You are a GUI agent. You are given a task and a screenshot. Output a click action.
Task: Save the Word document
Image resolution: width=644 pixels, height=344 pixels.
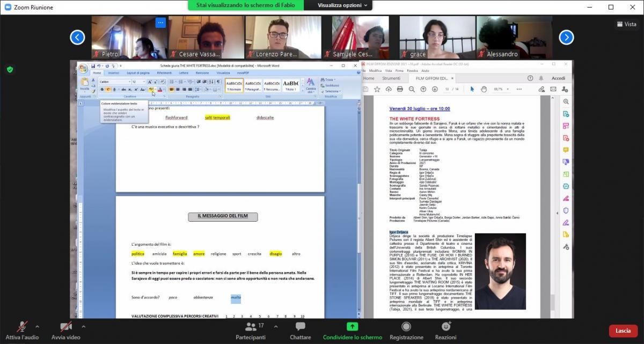[92, 66]
